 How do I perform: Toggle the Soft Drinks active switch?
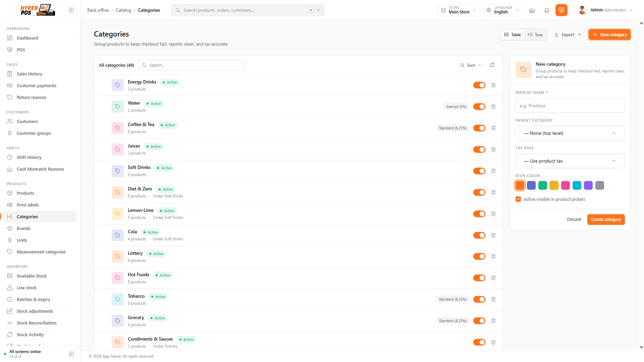(x=479, y=171)
